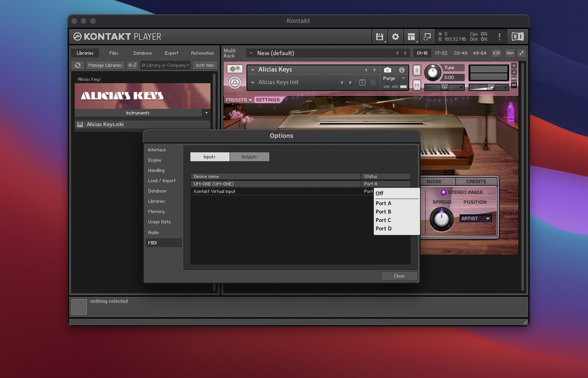The height and width of the screenshot is (378, 588).
Task: Toggle the Mute M button
Action: [x=417, y=85]
